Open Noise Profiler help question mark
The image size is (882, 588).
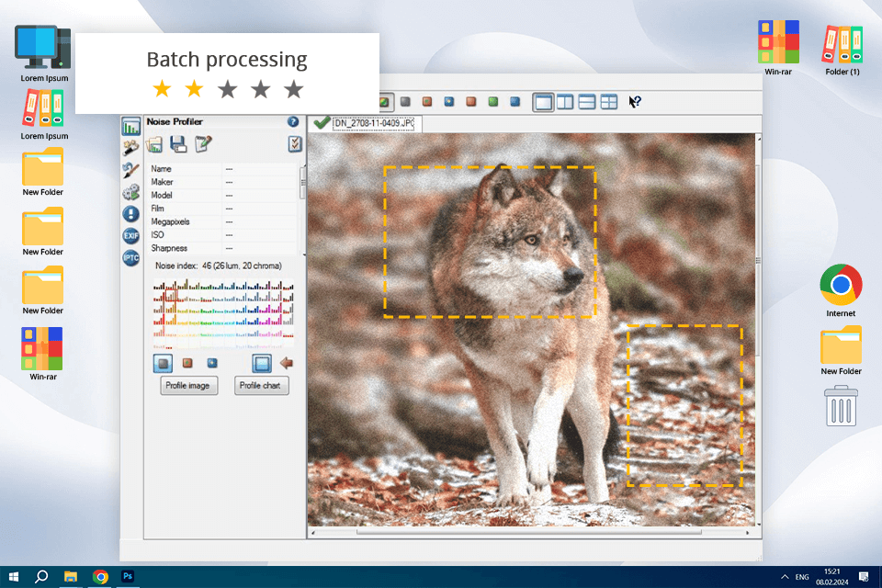tap(293, 121)
